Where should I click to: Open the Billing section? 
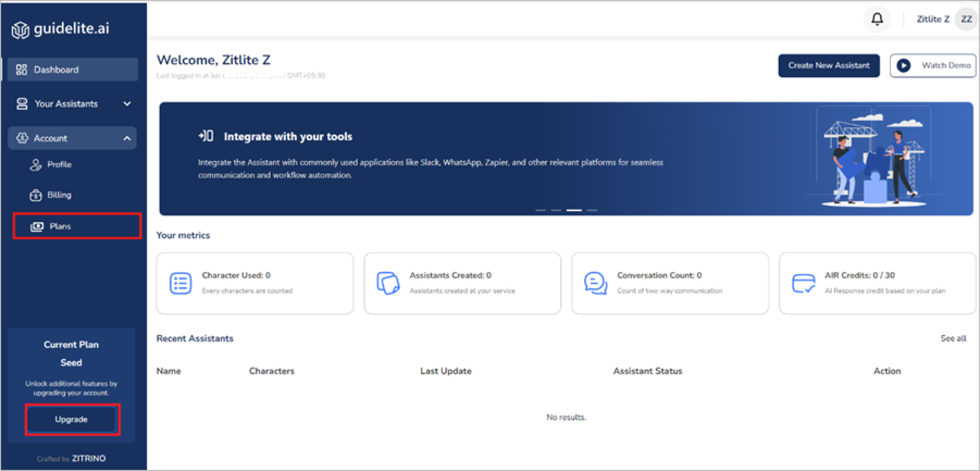[59, 195]
